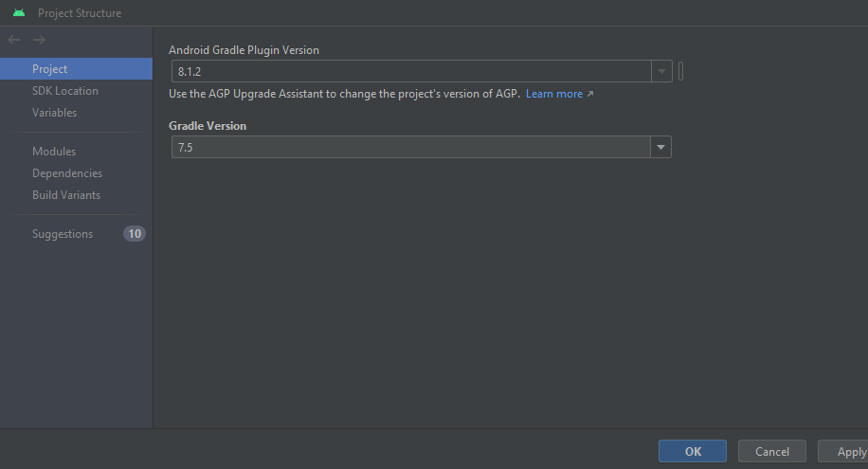Open the Modules section

tap(54, 152)
